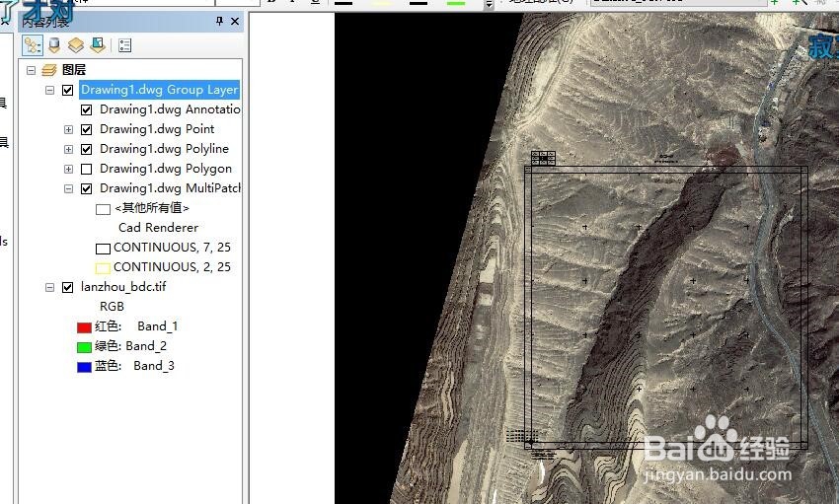Viewport: 839px width, 504px height.
Task: Click 图层 data frame label
Action: click(74, 70)
